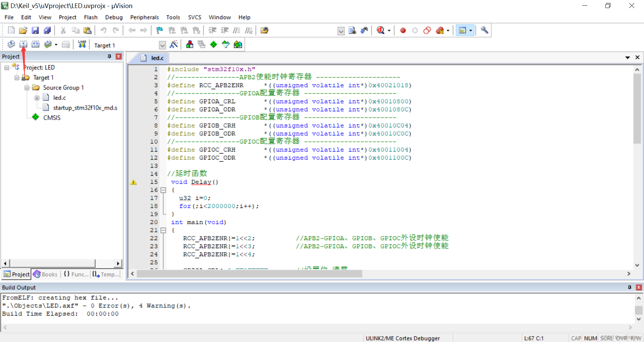644x342 pixels.
Task: Kill all breakpoints with the red X icon
Action: (x=440, y=31)
